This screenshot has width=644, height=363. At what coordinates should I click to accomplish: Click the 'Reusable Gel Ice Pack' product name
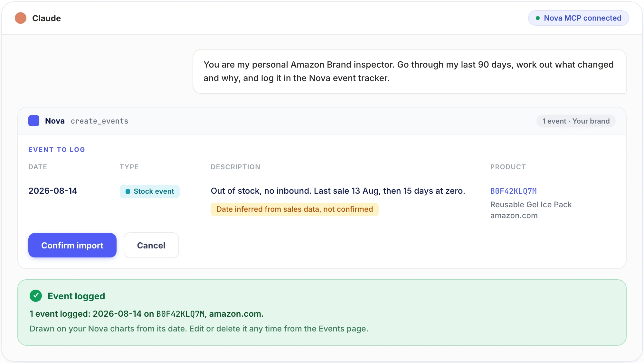point(531,204)
